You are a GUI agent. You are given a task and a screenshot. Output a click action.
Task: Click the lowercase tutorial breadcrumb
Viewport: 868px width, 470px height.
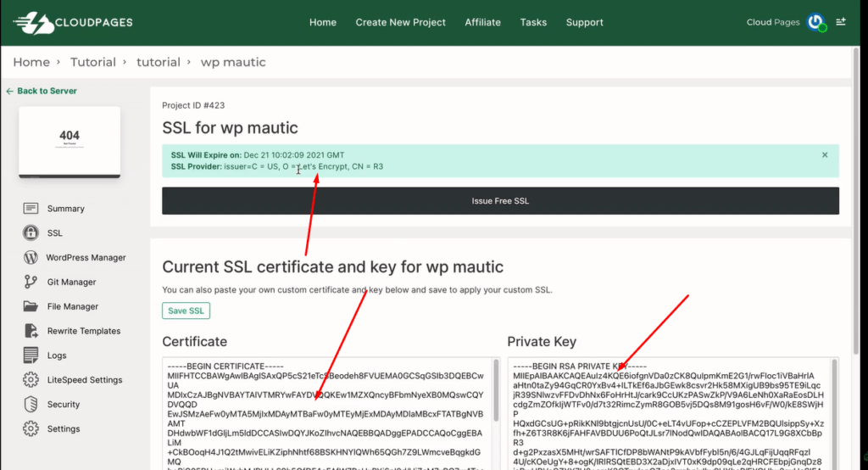pos(159,62)
